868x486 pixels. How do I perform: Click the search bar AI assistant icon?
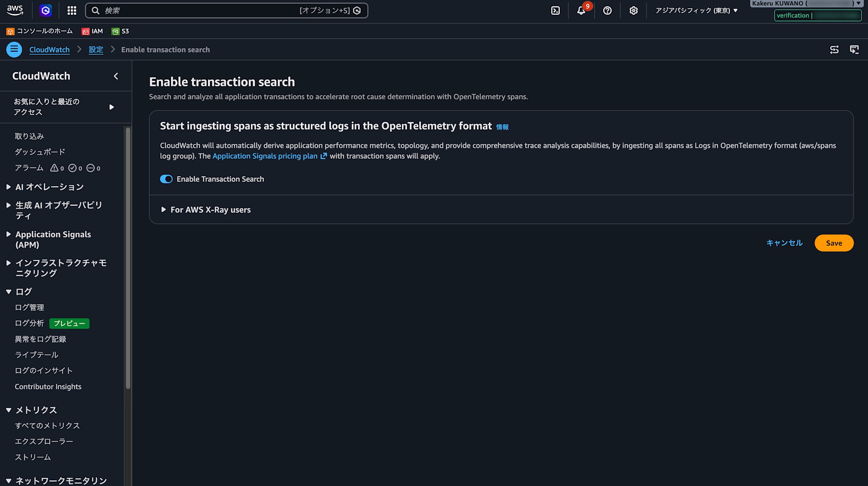click(x=357, y=10)
